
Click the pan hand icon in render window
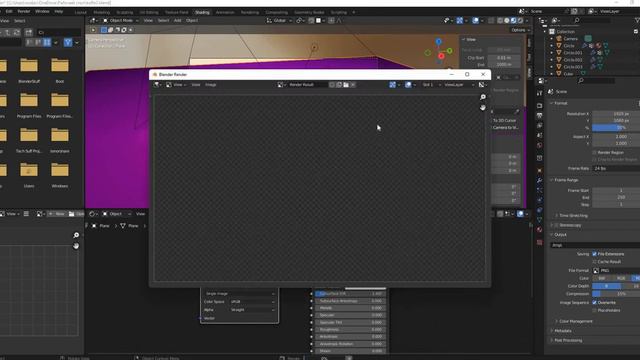(x=483, y=108)
